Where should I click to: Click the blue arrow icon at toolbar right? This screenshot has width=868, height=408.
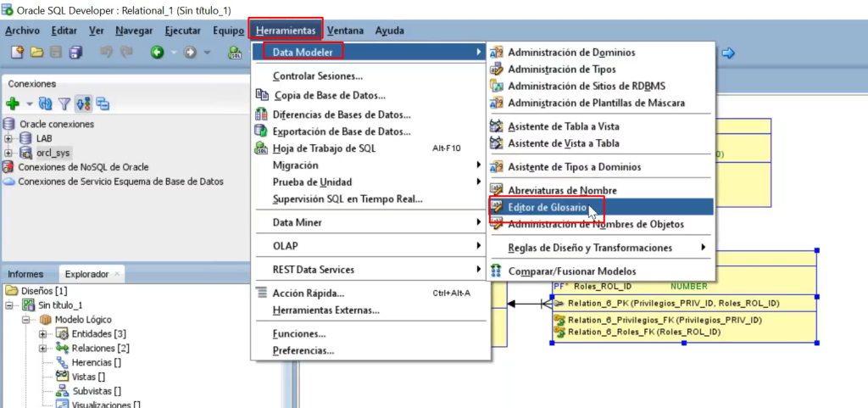pos(728,53)
